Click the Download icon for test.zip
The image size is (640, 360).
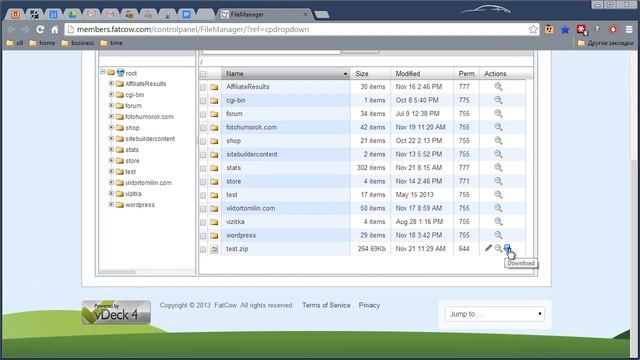pos(507,248)
